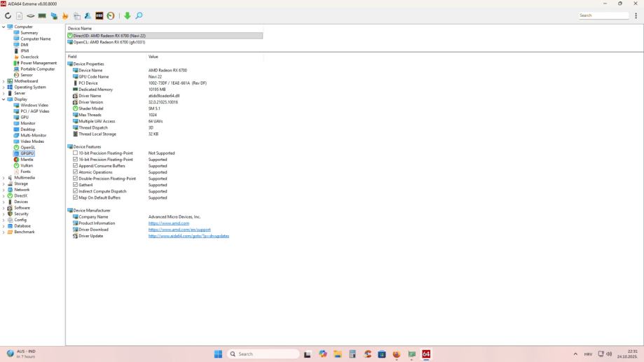644x362 pixels.
Task: Collapse the Display tree node
Action: tap(4, 99)
